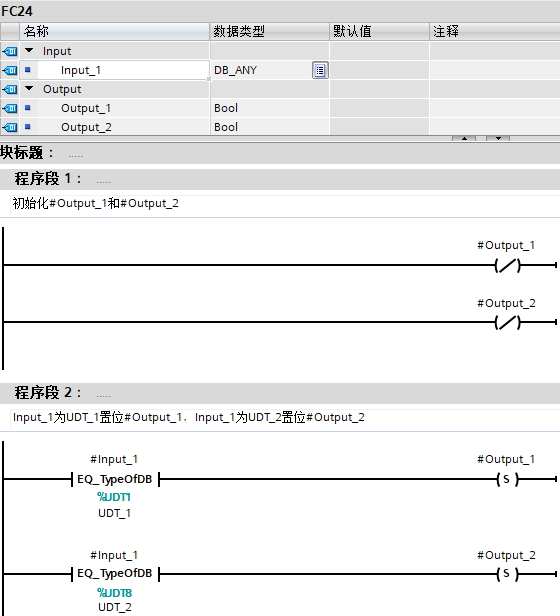Collapse the Output parameter section
The width and height of the screenshot is (560, 616).
[29, 88]
